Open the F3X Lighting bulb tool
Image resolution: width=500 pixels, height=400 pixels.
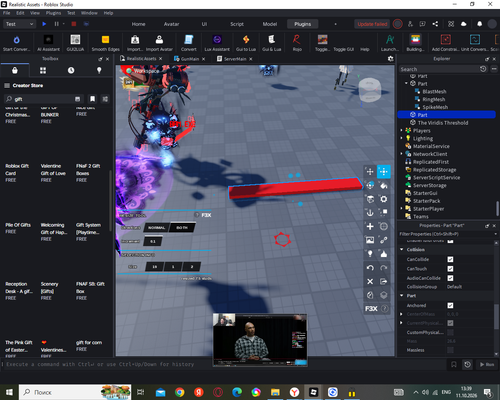[370, 254]
